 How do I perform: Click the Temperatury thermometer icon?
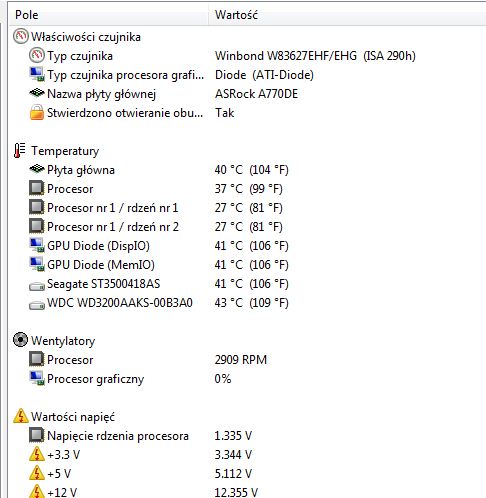pos(20,150)
